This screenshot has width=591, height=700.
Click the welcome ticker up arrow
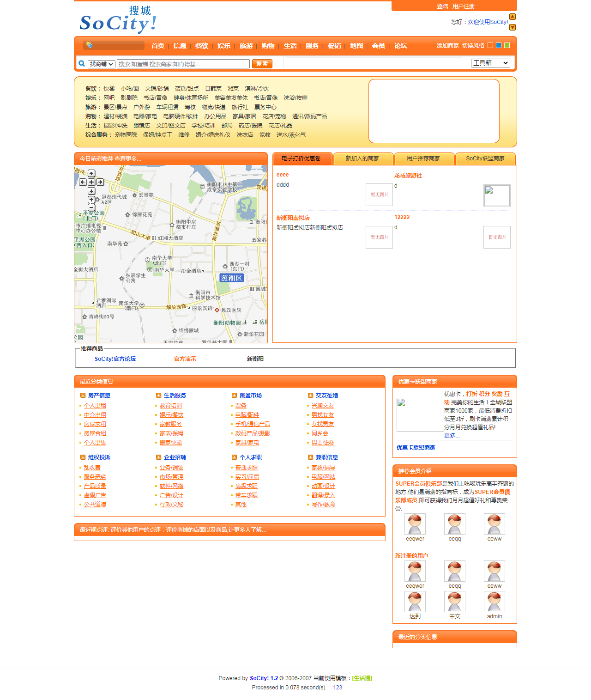tap(513, 17)
